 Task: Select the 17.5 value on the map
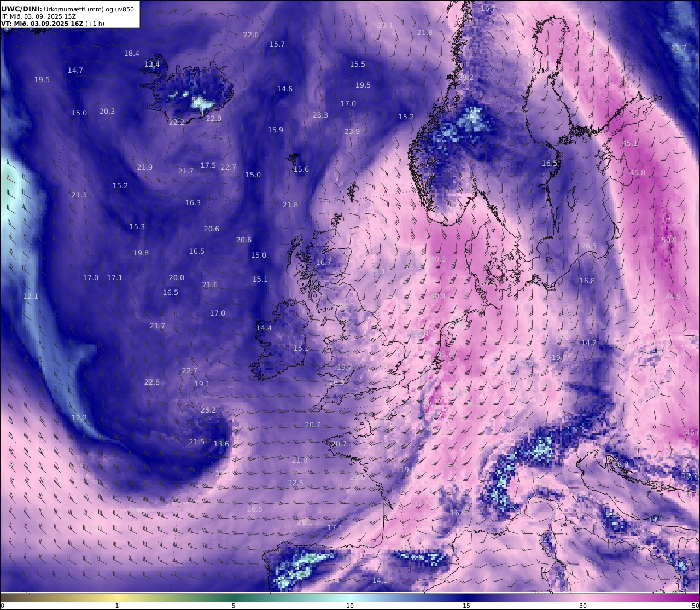208,166
